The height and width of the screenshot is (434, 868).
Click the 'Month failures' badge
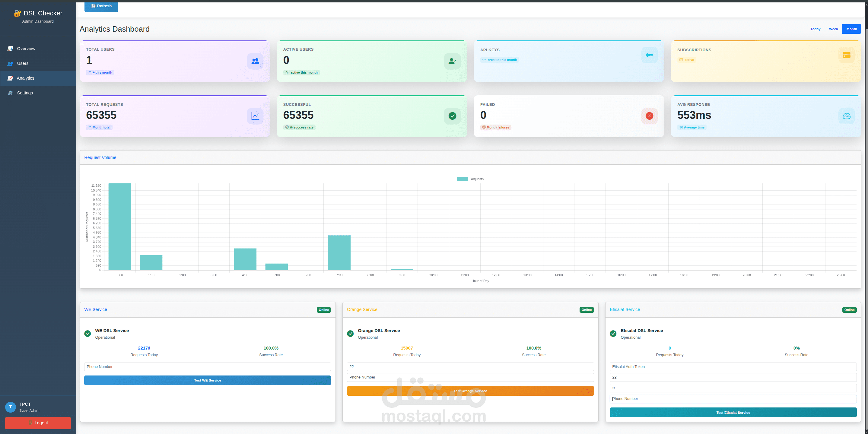pos(496,127)
